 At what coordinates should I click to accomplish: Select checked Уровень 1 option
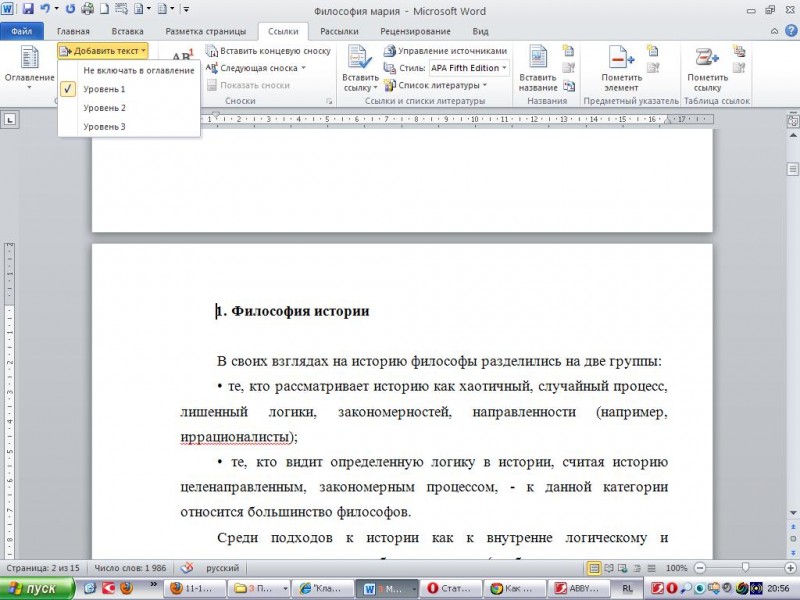(129, 89)
